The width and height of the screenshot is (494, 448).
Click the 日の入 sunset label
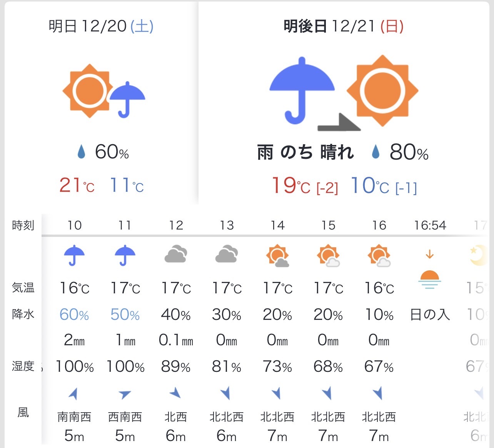pyautogui.click(x=430, y=315)
